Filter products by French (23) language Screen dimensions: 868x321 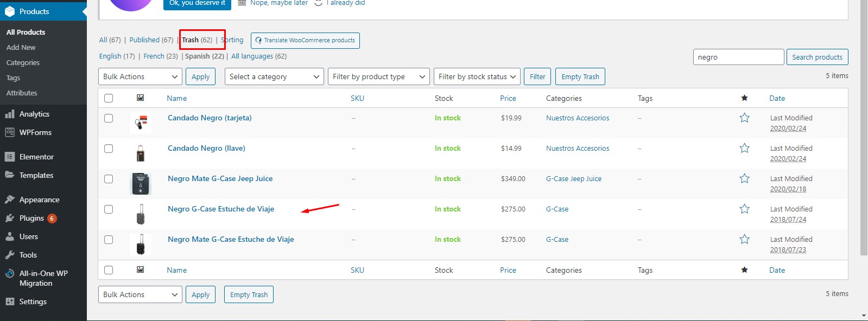tap(161, 56)
